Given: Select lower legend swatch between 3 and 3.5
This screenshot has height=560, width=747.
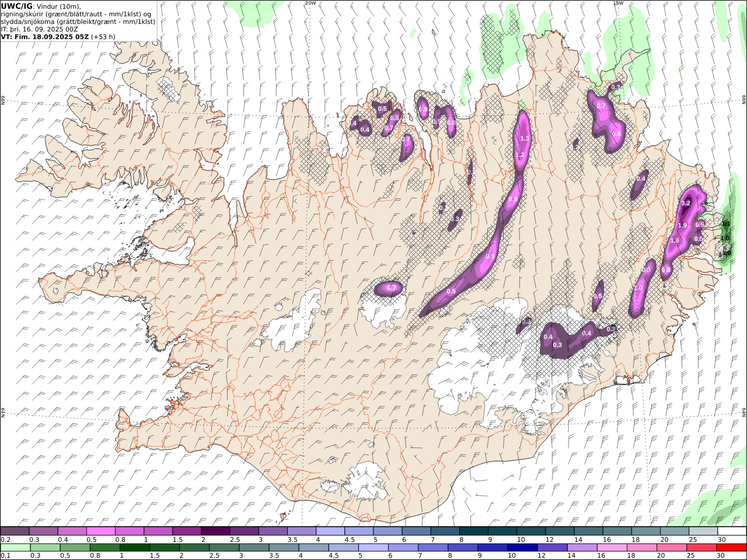Looking at the screenshot, I should coord(254,547).
